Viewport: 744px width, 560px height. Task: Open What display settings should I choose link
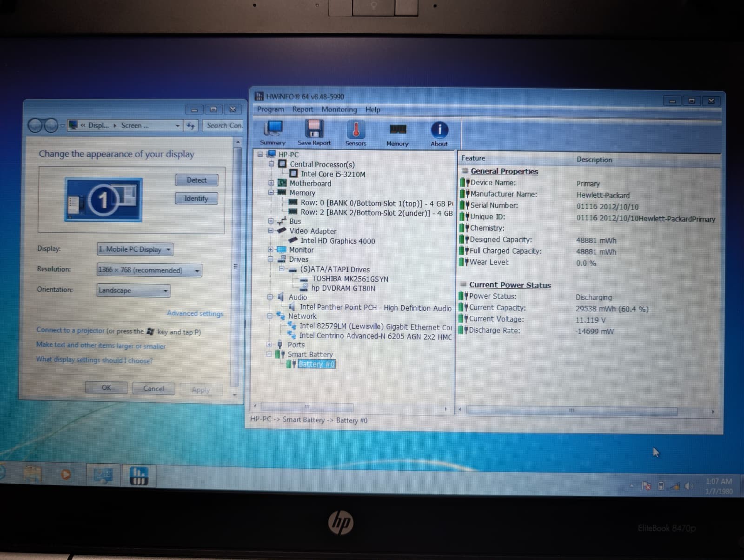pos(94,360)
